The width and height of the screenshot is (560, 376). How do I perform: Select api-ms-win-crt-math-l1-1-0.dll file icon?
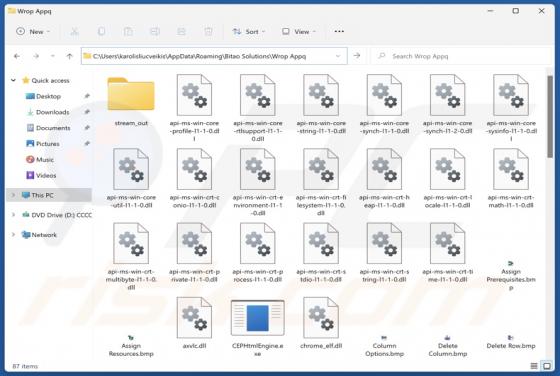pyautogui.click(x=511, y=169)
